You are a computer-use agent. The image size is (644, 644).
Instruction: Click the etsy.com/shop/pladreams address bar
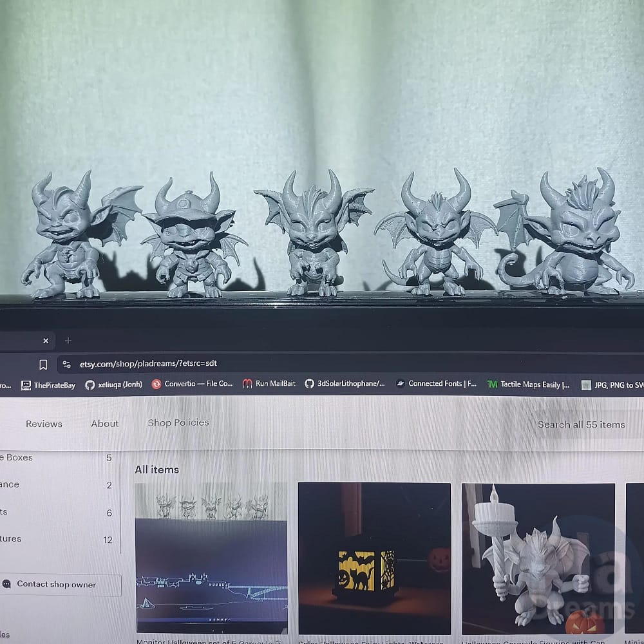pos(148,364)
